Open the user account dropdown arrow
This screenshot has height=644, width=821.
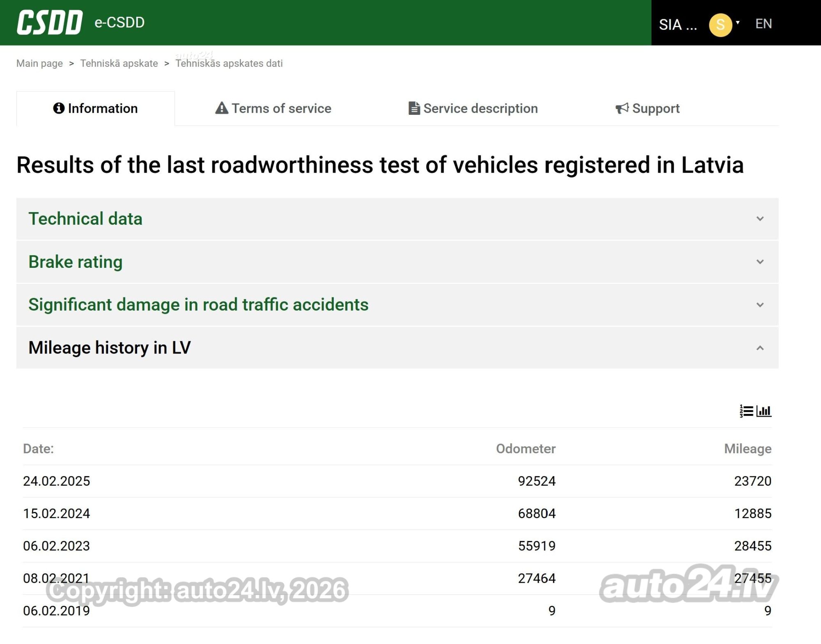pyautogui.click(x=738, y=23)
